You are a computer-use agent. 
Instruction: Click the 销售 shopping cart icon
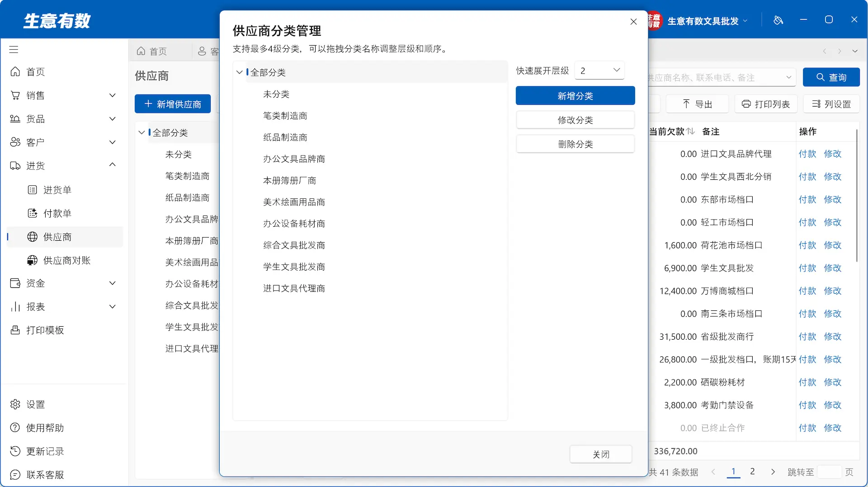click(x=15, y=95)
